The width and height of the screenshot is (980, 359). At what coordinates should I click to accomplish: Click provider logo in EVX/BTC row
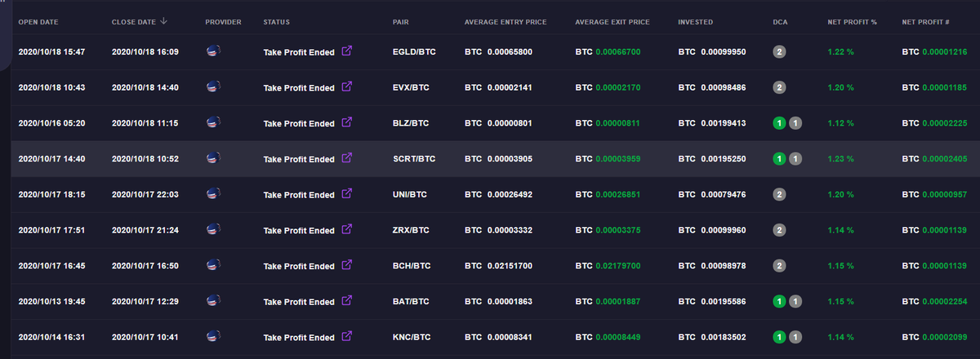point(214,86)
